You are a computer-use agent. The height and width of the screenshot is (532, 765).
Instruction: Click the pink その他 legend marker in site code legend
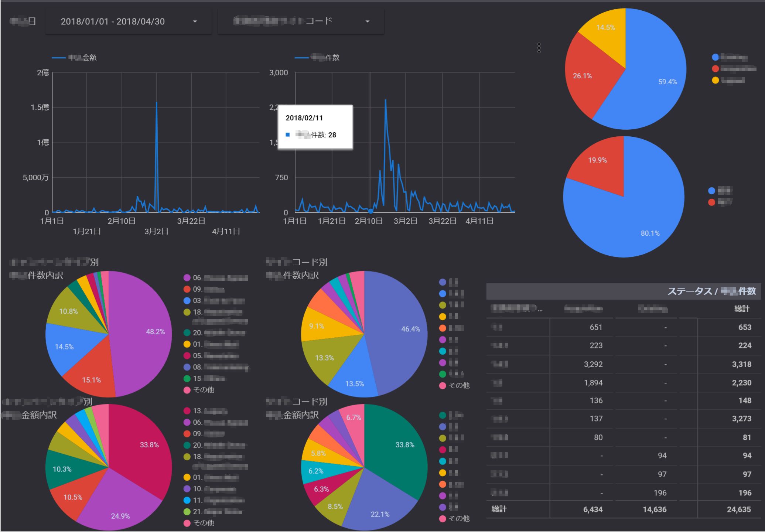pyautogui.click(x=442, y=385)
